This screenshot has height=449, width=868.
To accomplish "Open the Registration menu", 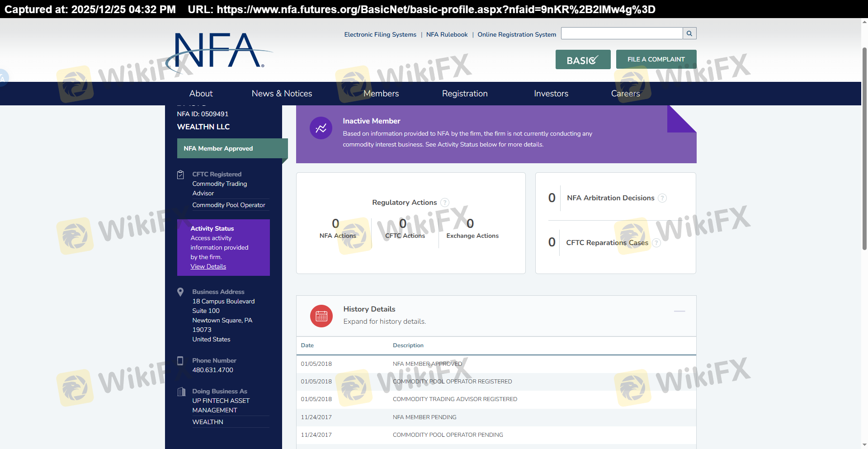I will point(465,94).
